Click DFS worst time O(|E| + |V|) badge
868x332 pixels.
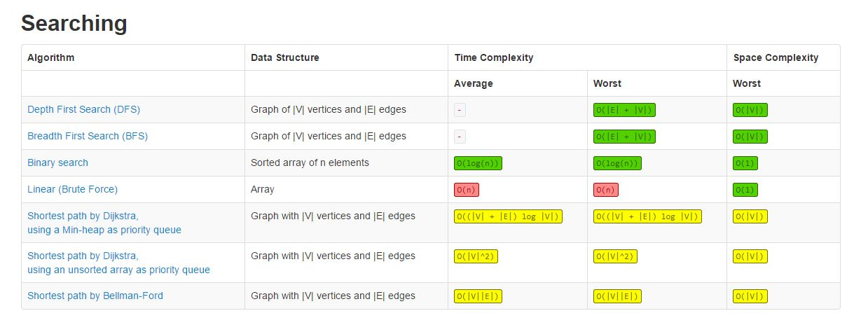click(x=624, y=110)
